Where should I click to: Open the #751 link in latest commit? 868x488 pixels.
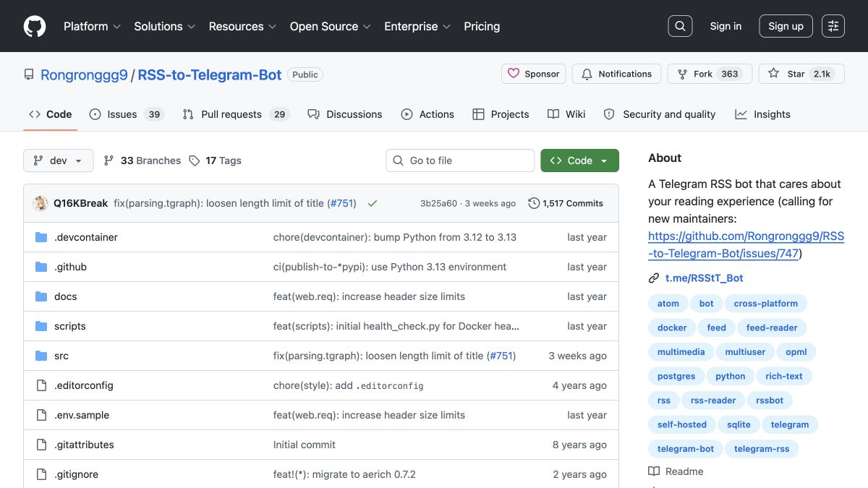coord(343,203)
